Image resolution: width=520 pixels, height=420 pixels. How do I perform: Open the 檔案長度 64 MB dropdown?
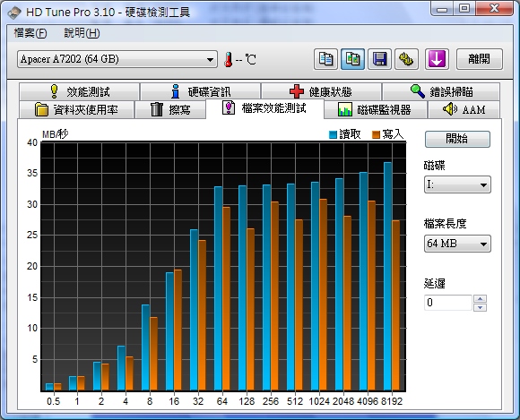(x=457, y=244)
